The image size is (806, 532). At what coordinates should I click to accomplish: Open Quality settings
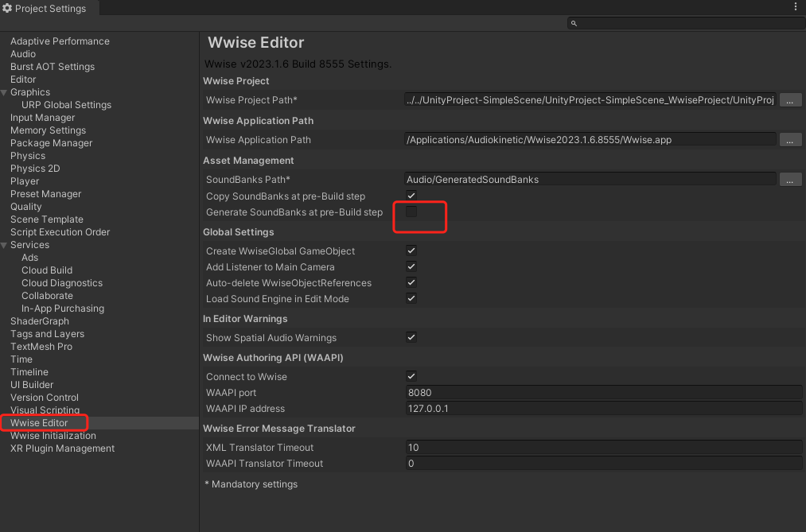(x=25, y=207)
